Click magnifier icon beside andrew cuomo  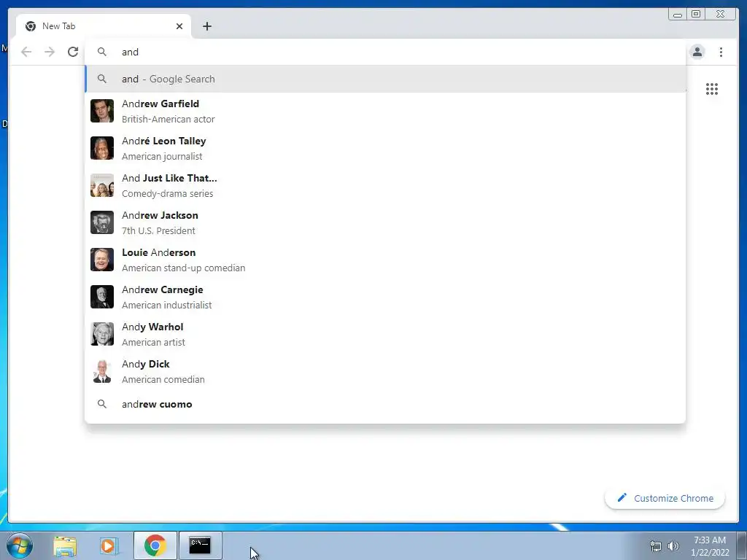pos(102,404)
